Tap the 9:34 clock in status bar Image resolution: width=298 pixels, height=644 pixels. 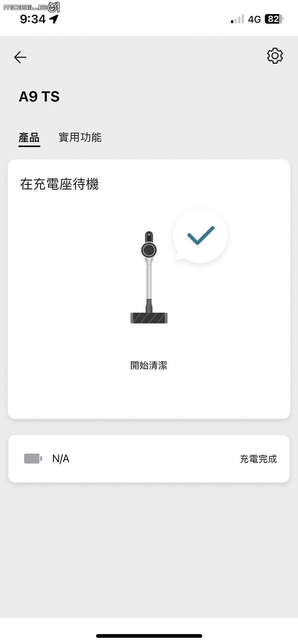[x=33, y=19]
